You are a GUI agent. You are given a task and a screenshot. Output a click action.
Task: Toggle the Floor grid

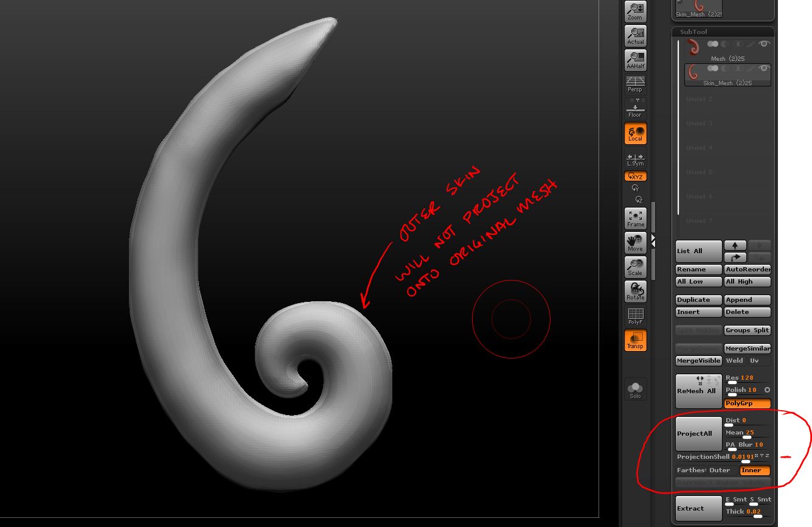pyautogui.click(x=635, y=109)
